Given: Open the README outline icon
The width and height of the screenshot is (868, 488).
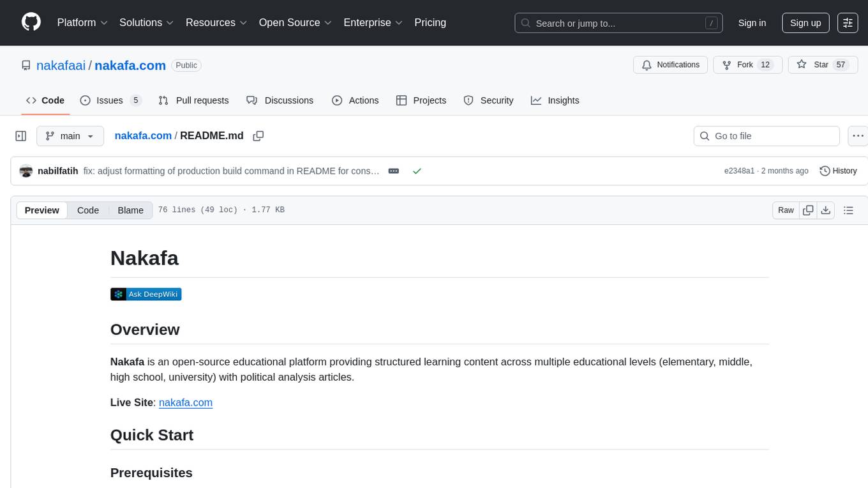Looking at the screenshot, I should (x=848, y=210).
